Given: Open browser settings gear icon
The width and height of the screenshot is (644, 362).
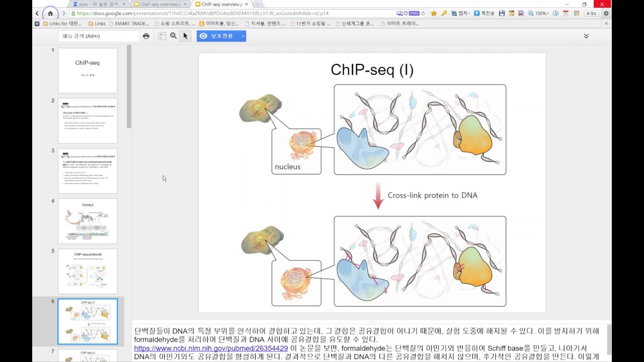Looking at the screenshot, I should click(x=606, y=13).
